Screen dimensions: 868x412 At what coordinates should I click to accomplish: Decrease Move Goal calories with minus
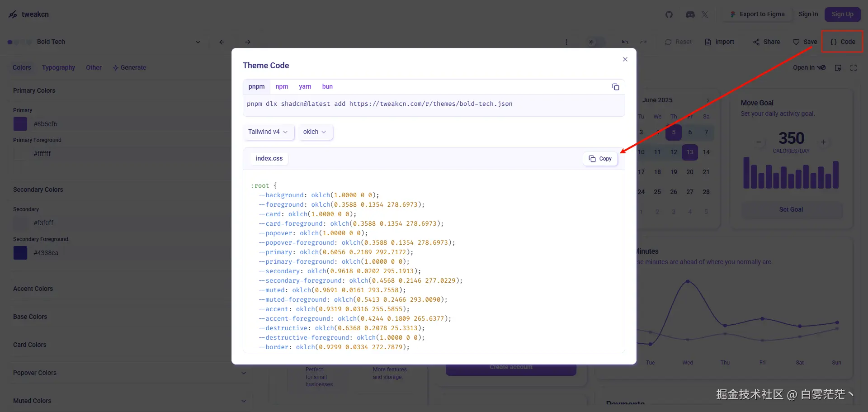pyautogui.click(x=759, y=142)
